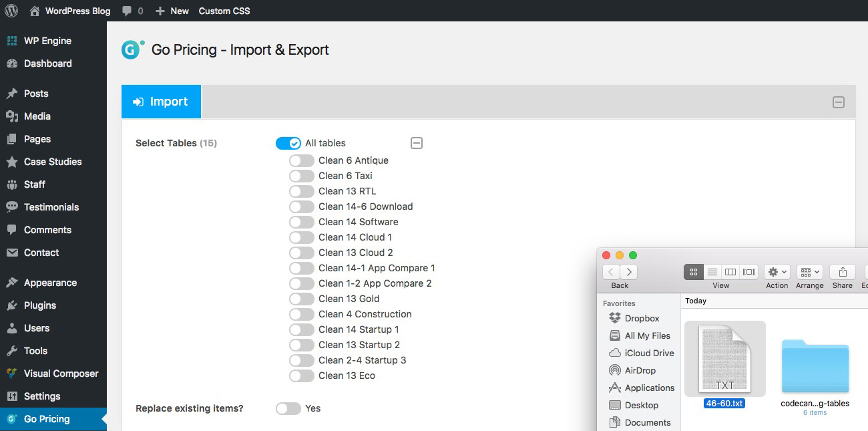This screenshot has width=868, height=431.
Task: Open the Finder Arrange dropdown
Action: tap(809, 272)
